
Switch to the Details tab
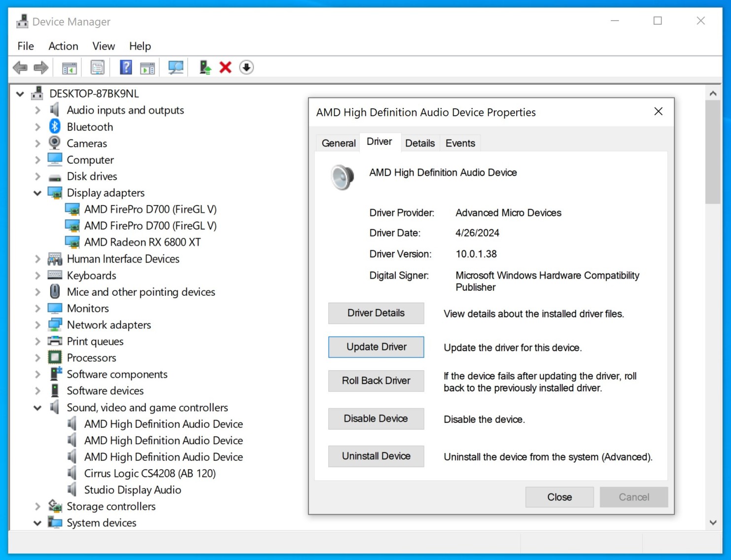(x=420, y=143)
